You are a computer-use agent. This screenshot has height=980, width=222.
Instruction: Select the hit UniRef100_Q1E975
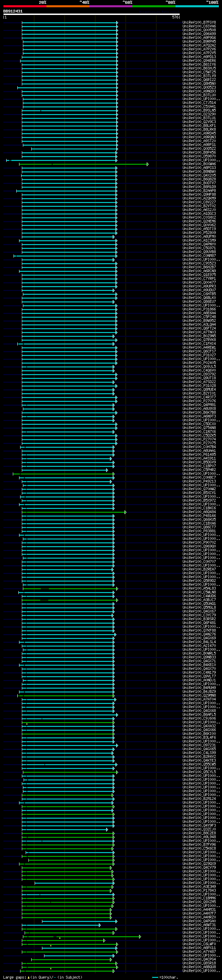(x=199, y=275)
